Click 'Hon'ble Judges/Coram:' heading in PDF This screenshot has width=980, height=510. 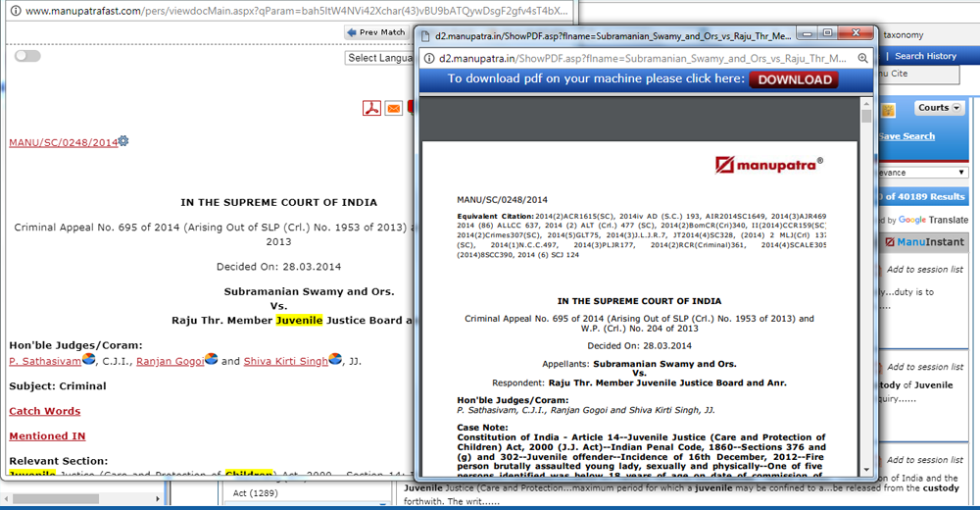point(513,400)
